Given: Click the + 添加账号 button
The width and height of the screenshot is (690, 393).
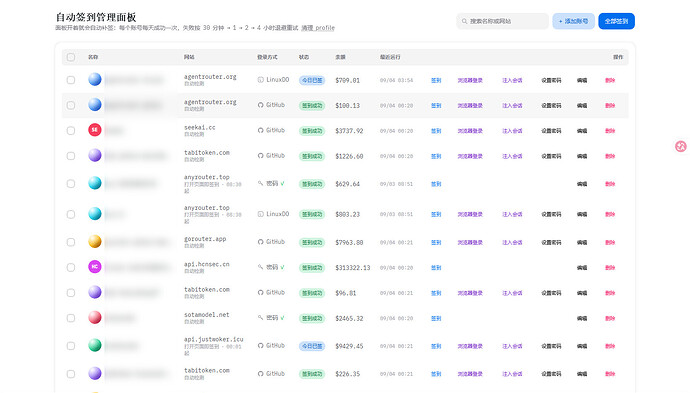Looking at the screenshot, I should point(573,21).
